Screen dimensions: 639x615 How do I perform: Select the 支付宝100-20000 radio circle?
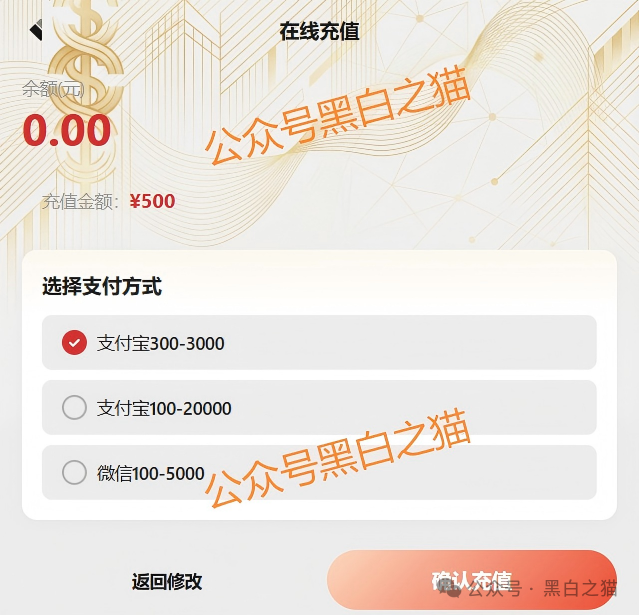74,408
